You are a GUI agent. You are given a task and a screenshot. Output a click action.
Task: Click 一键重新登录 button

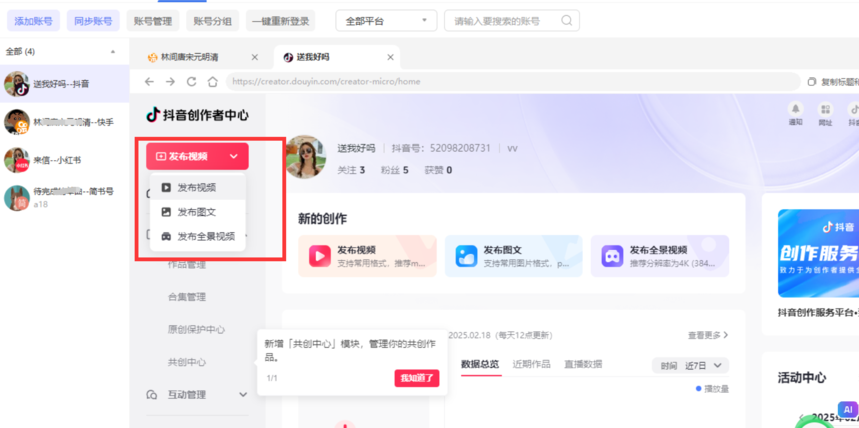(280, 21)
